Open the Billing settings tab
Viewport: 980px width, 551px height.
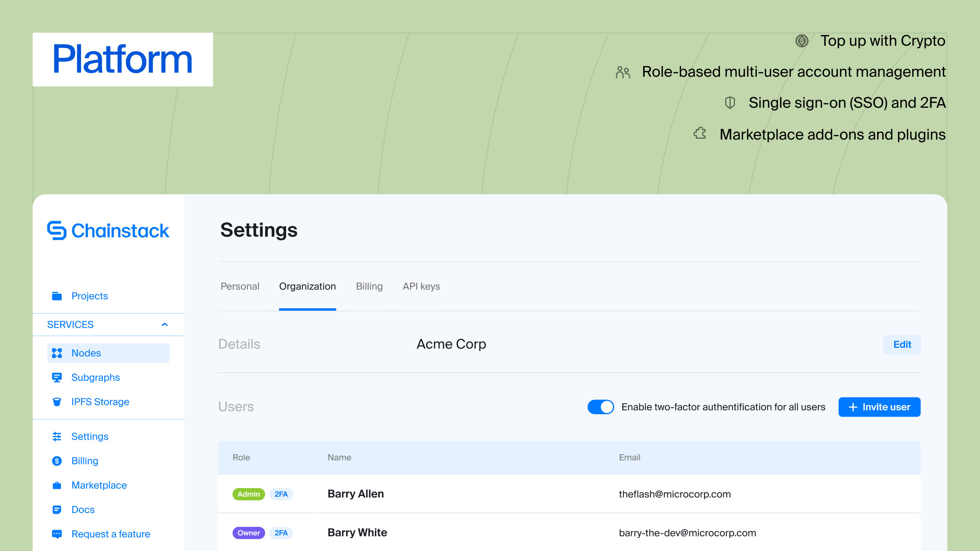point(369,287)
